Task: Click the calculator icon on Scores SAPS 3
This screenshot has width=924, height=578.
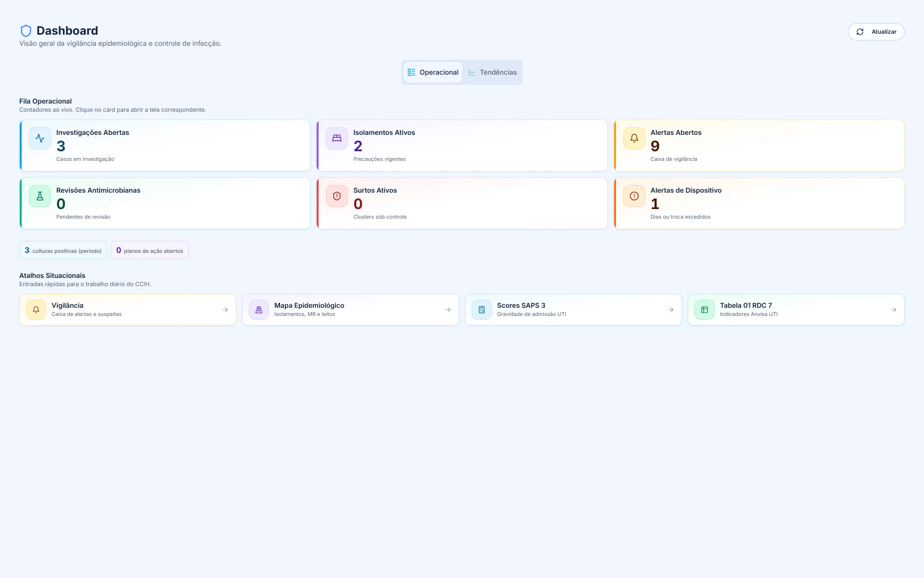Action: 482,310
